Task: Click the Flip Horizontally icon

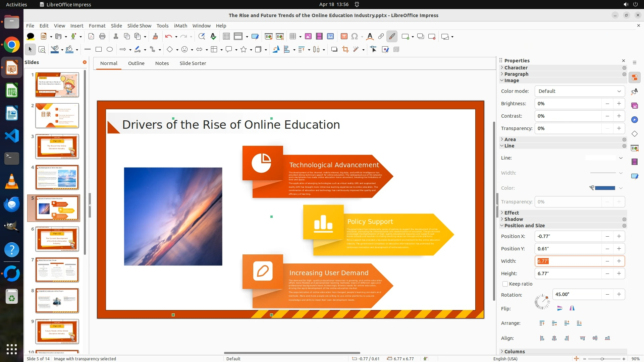Action: coord(572,308)
